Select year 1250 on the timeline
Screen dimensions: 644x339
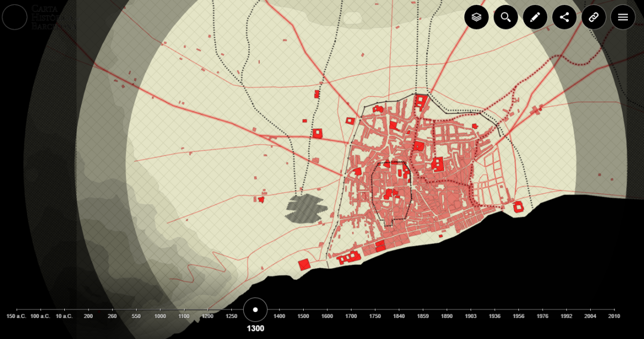pyautogui.click(x=232, y=316)
